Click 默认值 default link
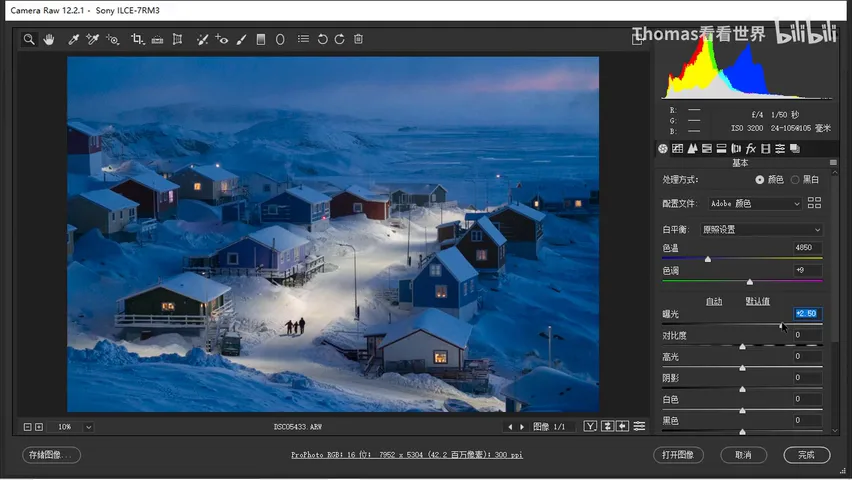Image resolution: width=852 pixels, height=480 pixels. (x=757, y=301)
